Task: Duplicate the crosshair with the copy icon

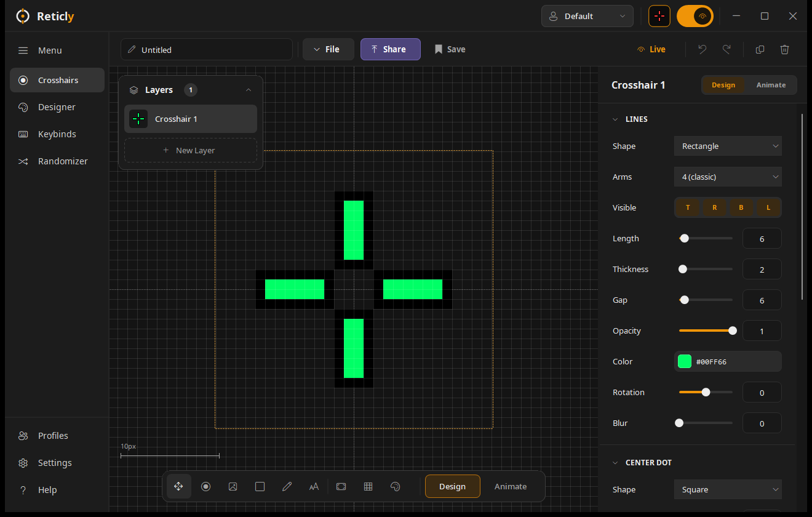Action: point(760,49)
